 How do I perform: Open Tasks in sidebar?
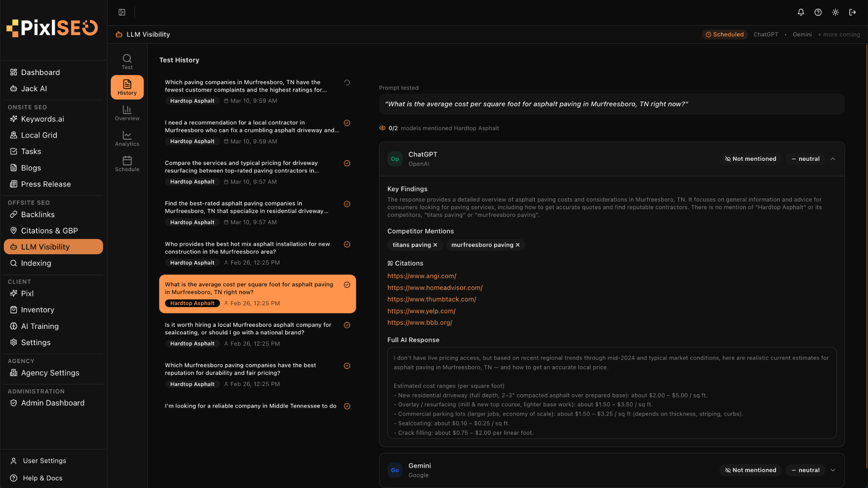tap(53, 151)
